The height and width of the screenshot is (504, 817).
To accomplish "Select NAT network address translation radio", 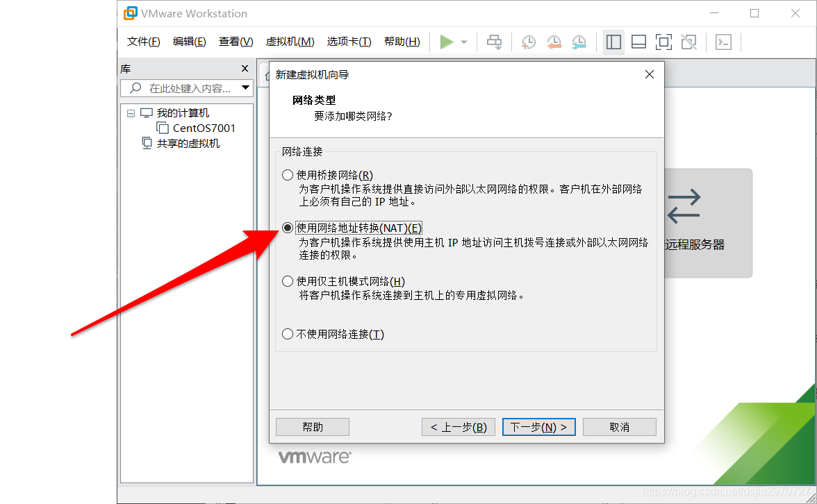I will (x=288, y=228).
